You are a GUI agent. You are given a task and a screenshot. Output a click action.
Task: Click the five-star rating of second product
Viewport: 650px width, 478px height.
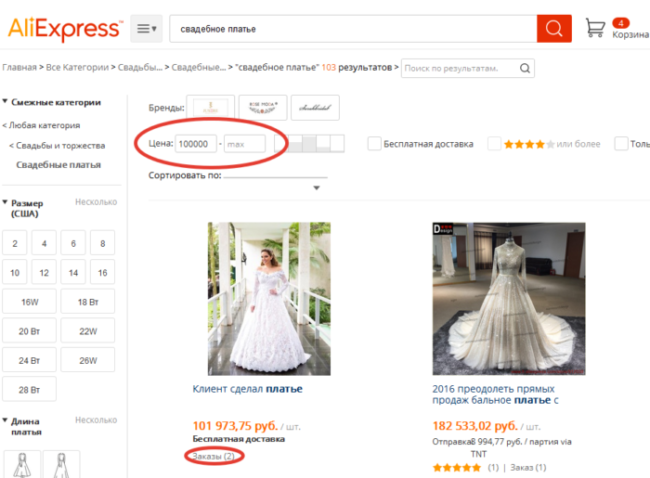tap(457, 468)
